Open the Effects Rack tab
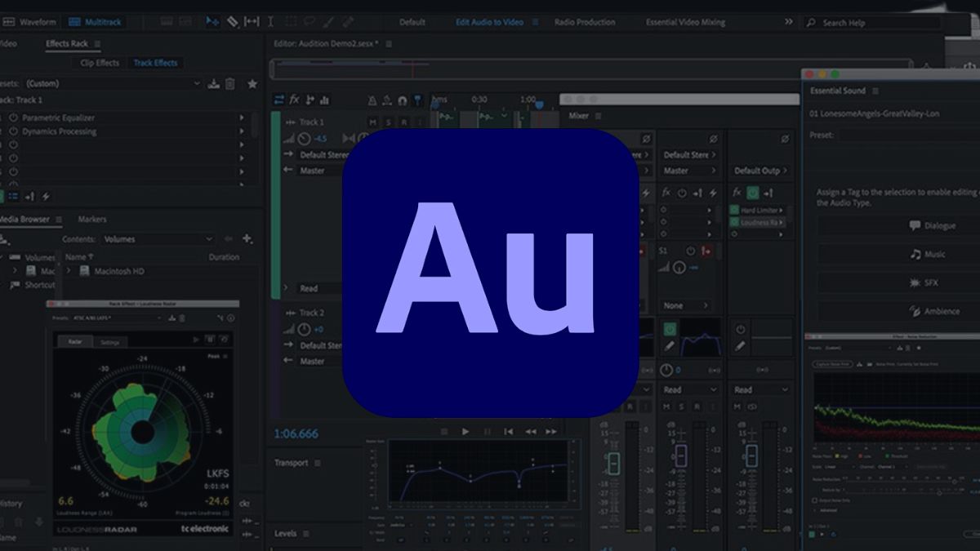Screen dimensions: 980x551 pos(66,43)
